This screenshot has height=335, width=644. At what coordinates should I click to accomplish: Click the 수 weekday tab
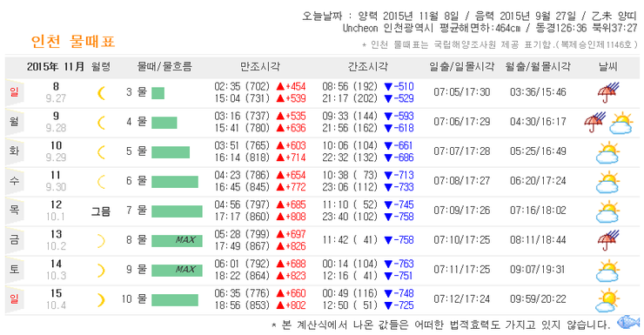tap(15, 182)
